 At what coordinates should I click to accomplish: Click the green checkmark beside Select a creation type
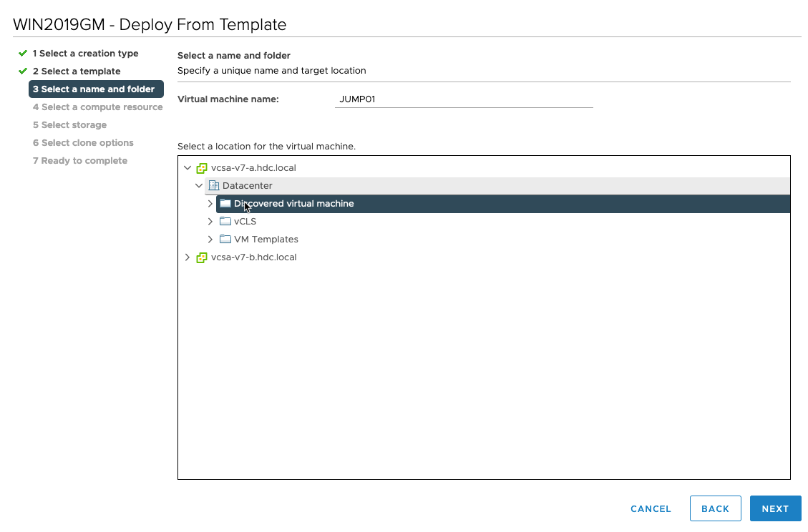click(x=24, y=53)
